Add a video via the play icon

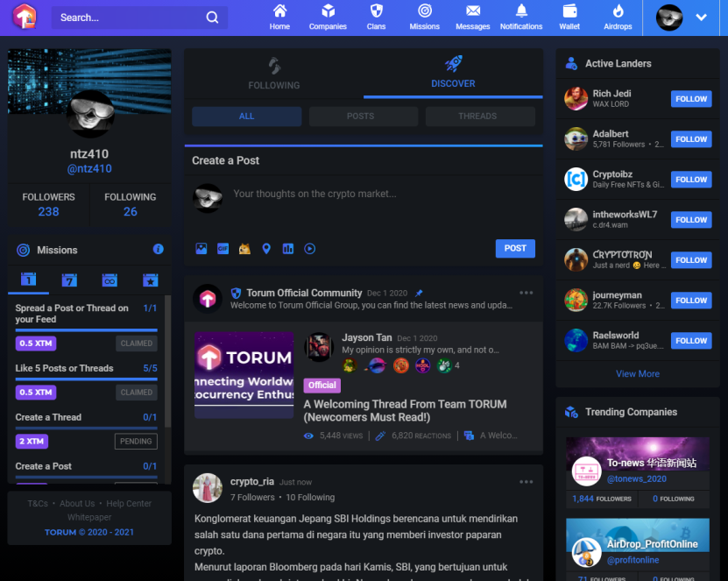click(x=309, y=249)
